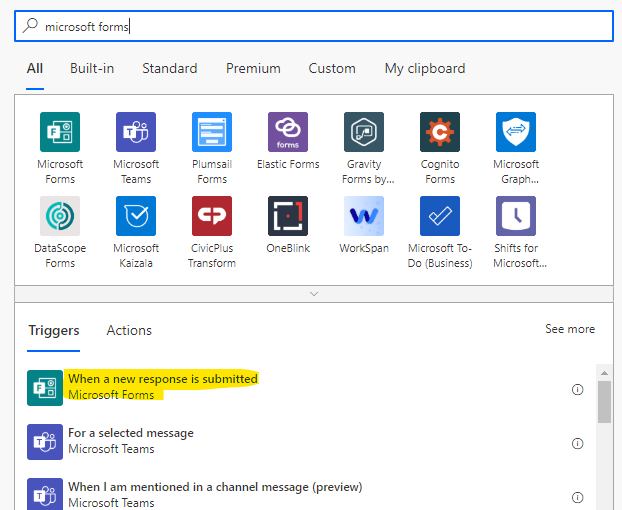
Task: Open the Microsoft Graph connector
Action: click(516, 132)
